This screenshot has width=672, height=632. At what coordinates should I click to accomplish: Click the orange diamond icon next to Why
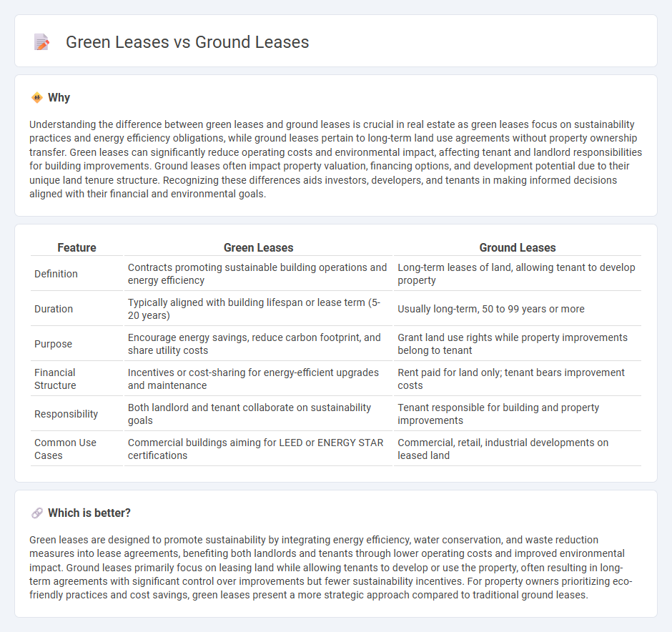[37, 98]
